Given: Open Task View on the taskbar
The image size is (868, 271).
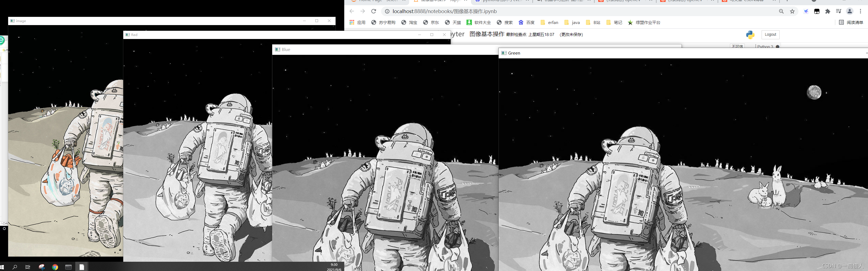Looking at the screenshot, I should click(28, 267).
